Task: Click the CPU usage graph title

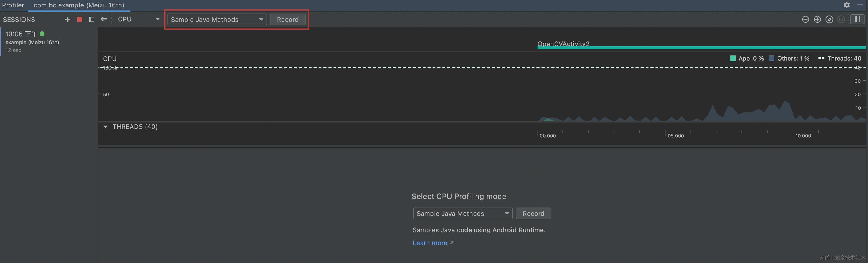Action: (110, 59)
